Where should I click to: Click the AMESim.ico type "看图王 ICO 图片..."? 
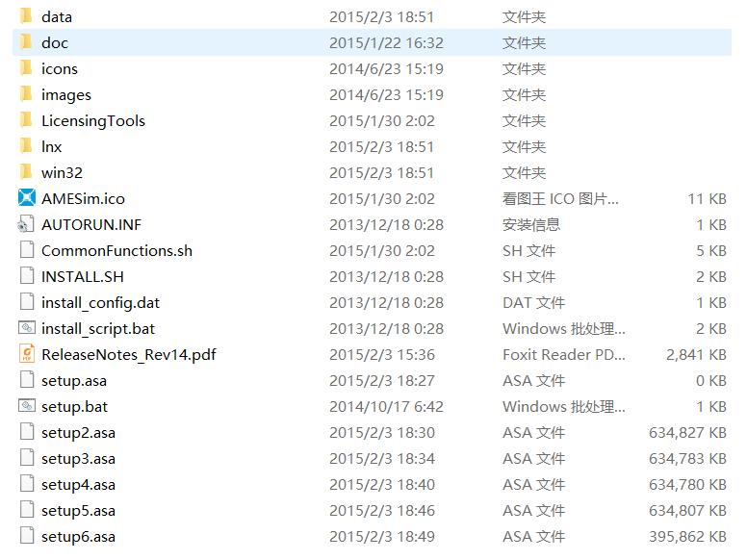coord(560,198)
